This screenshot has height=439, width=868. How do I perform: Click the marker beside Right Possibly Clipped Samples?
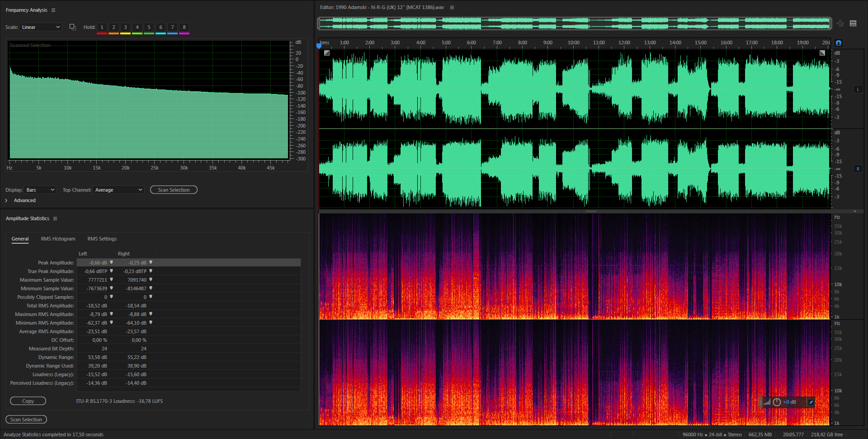click(151, 297)
